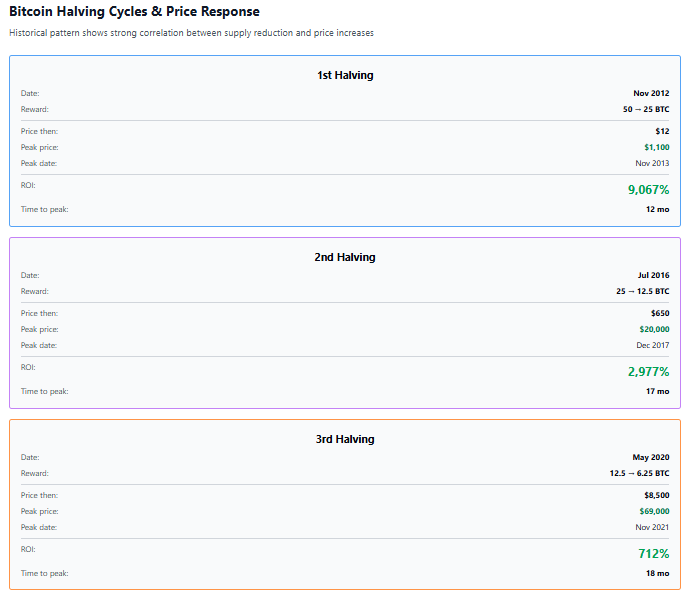
Task: Click the Dec 2017 peak date
Action: click(x=653, y=345)
